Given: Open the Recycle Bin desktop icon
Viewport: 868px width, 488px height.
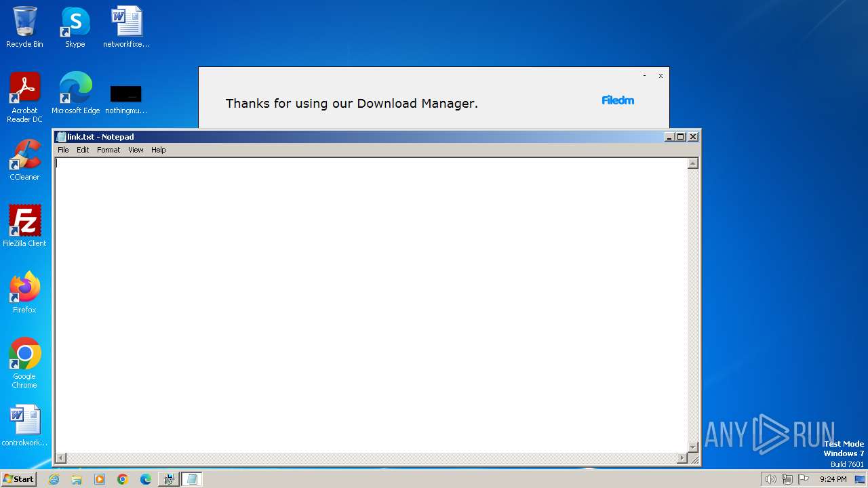Looking at the screenshot, I should coord(24,27).
